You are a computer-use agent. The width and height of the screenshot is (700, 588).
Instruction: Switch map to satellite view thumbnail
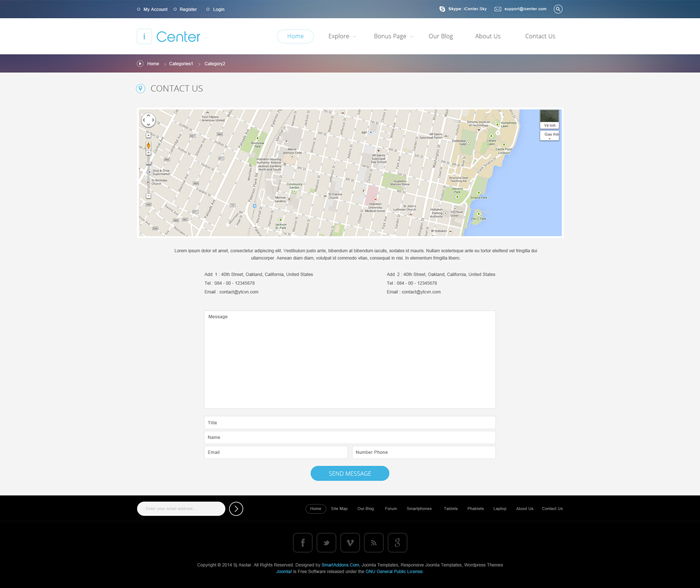tap(549, 117)
